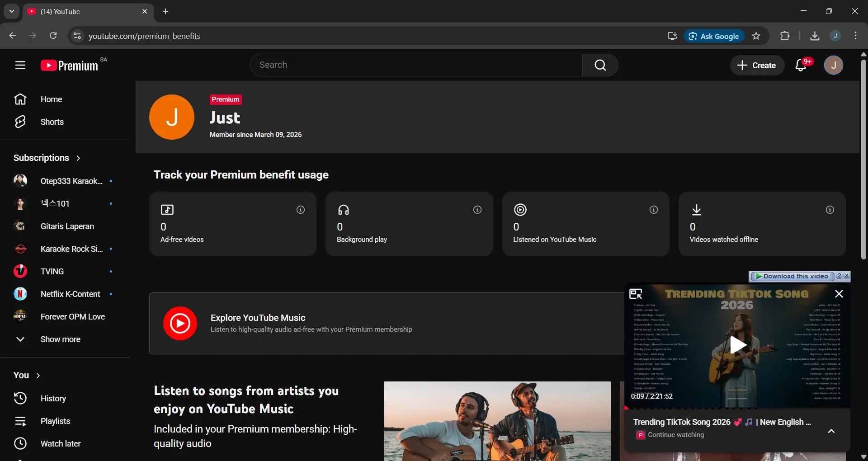Screen dimensions: 868x461
Task: Open the You section chevron
Action: point(38,376)
